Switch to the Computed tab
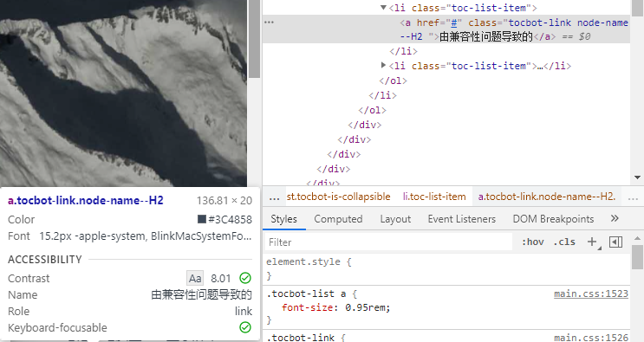Image resolution: width=644 pixels, height=342 pixels. pyautogui.click(x=338, y=219)
